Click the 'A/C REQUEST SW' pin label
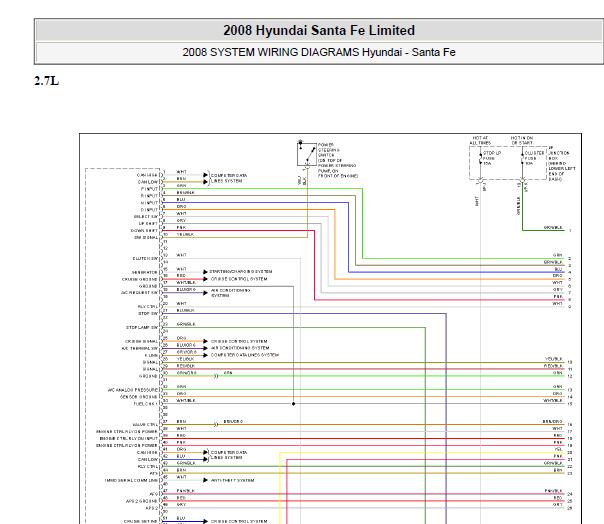This screenshot has width=604, height=524. click(x=139, y=293)
